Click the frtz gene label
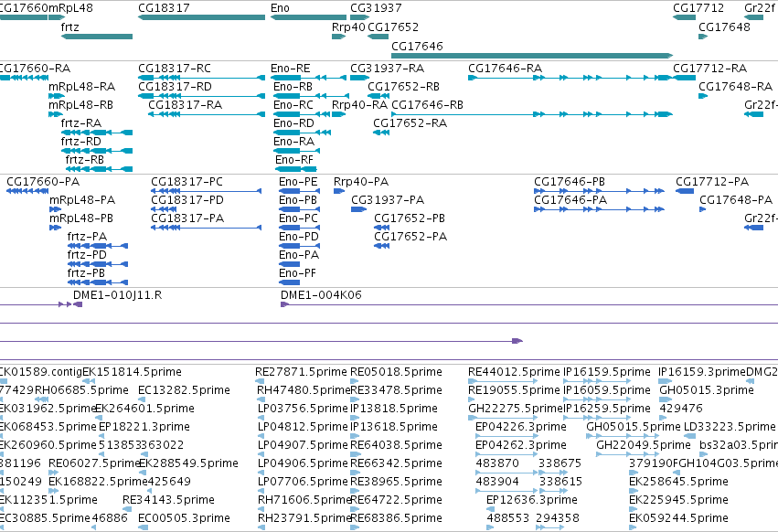Screen dimensions: 778x532 point(70,27)
